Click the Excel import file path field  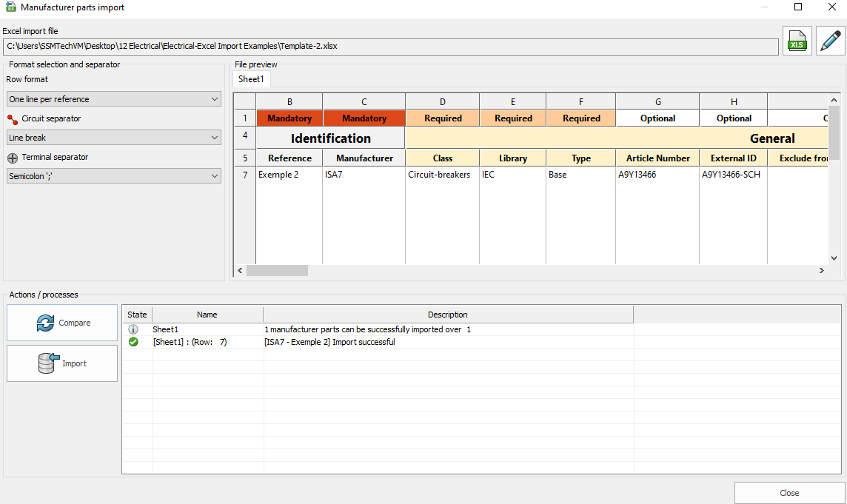(391, 47)
